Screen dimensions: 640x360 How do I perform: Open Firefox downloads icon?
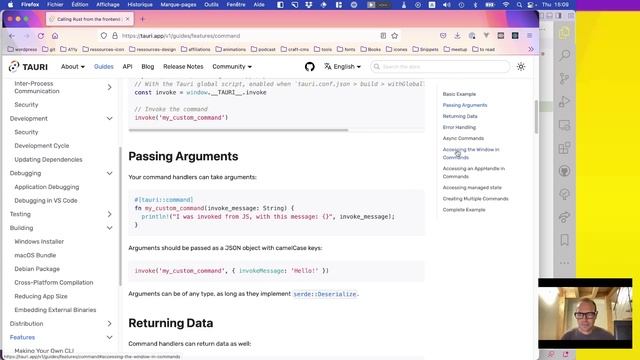click(458, 36)
